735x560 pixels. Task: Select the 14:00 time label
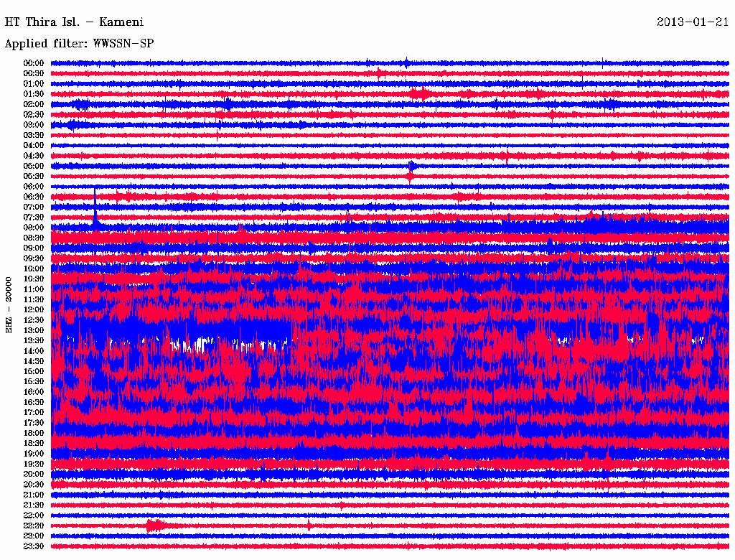tap(33, 351)
